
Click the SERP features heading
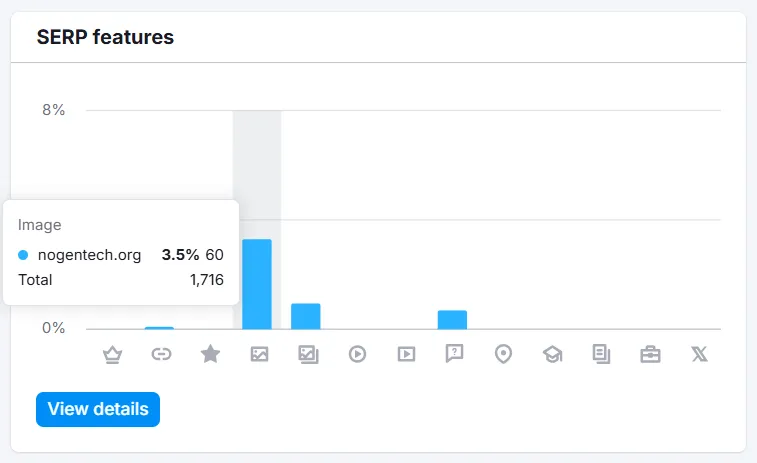(105, 37)
